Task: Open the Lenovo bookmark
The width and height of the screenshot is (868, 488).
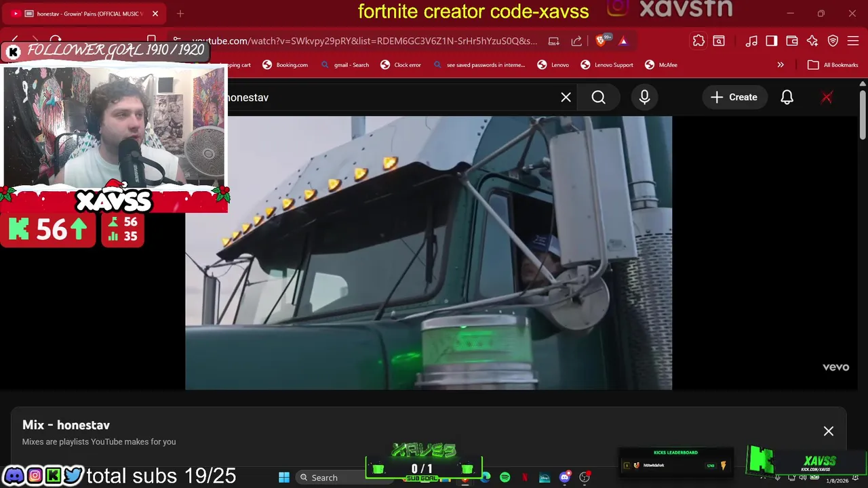Action: click(x=553, y=65)
